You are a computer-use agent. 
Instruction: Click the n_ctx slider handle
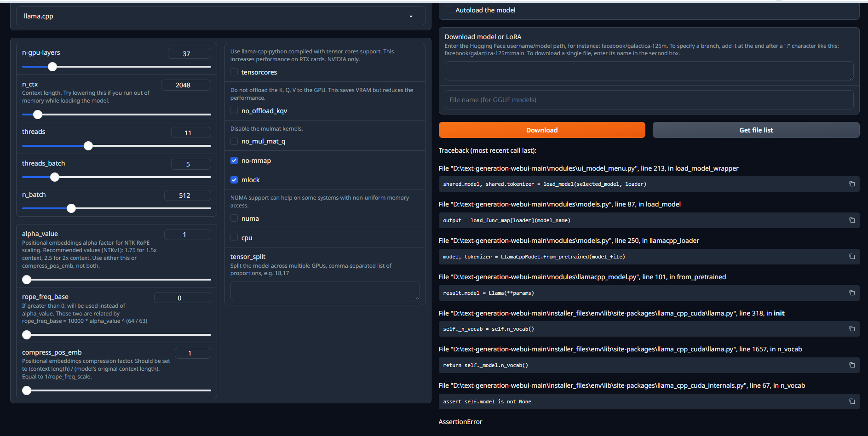click(38, 115)
